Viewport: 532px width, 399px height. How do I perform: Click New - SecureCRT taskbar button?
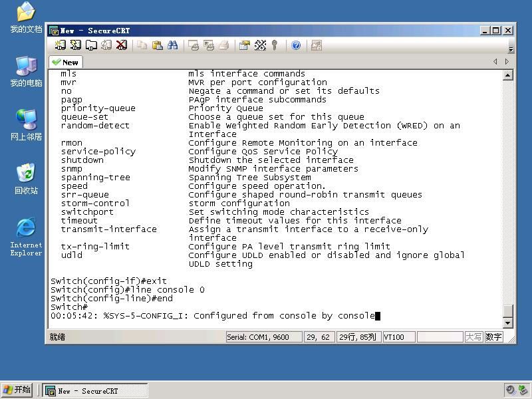(95, 391)
